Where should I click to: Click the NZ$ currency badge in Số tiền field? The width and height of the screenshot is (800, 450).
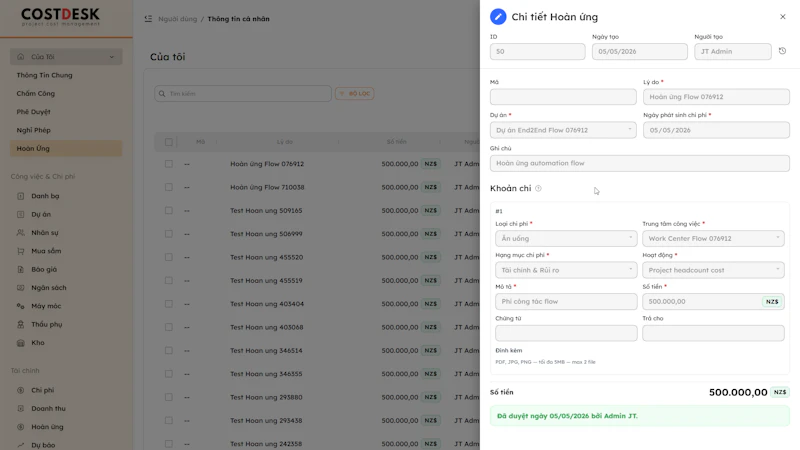point(772,302)
